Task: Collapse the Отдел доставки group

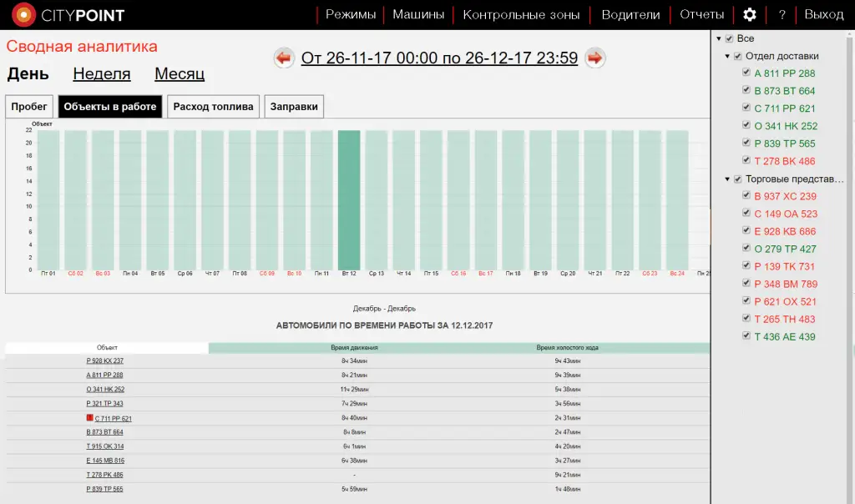Action: click(x=726, y=55)
